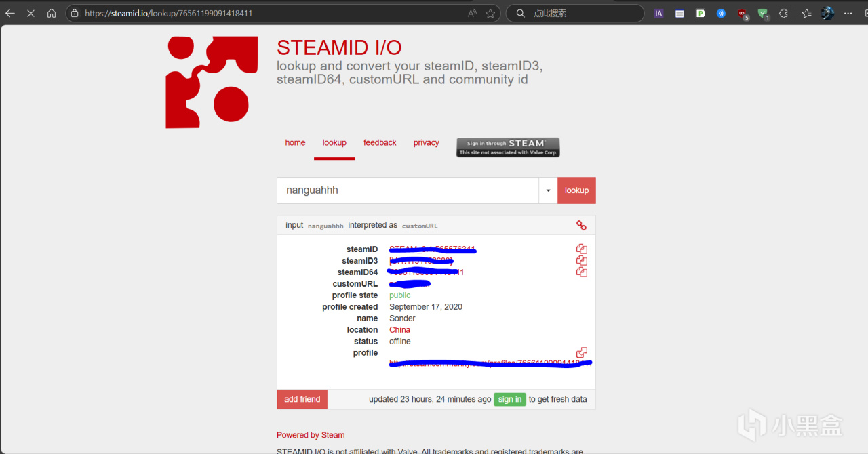Screen dimensions: 868x454
Task: Open the Favorites list icon
Action: [806, 13]
